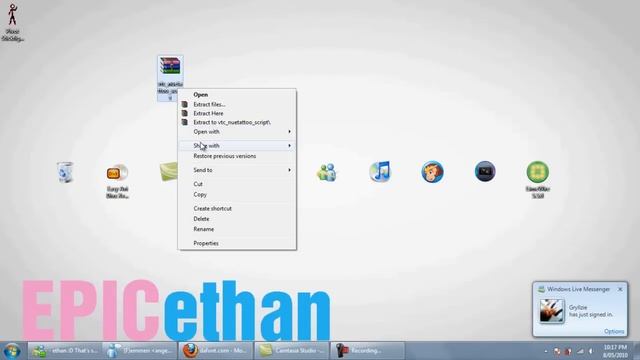Screen dimensions: 640x360
Task: Select the orange disc-shaped desktop icon
Action: 117,173
